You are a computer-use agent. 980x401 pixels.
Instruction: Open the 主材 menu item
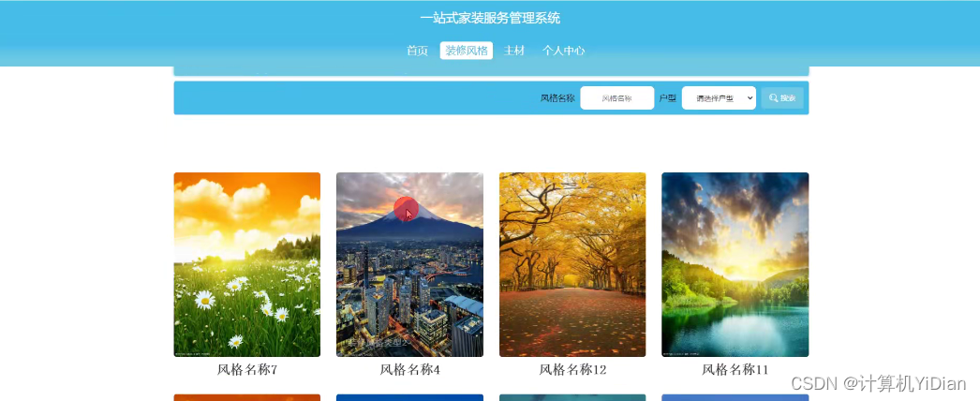pyautogui.click(x=513, y=51)
